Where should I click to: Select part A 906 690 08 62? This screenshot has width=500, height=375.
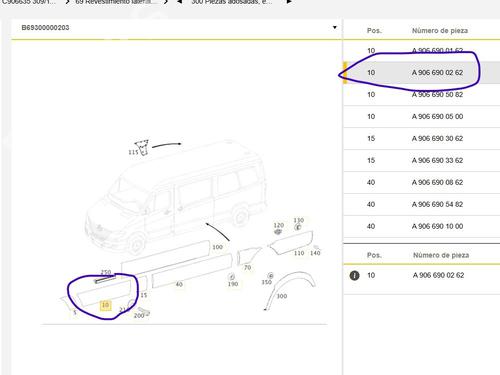[x=422, y=182]
